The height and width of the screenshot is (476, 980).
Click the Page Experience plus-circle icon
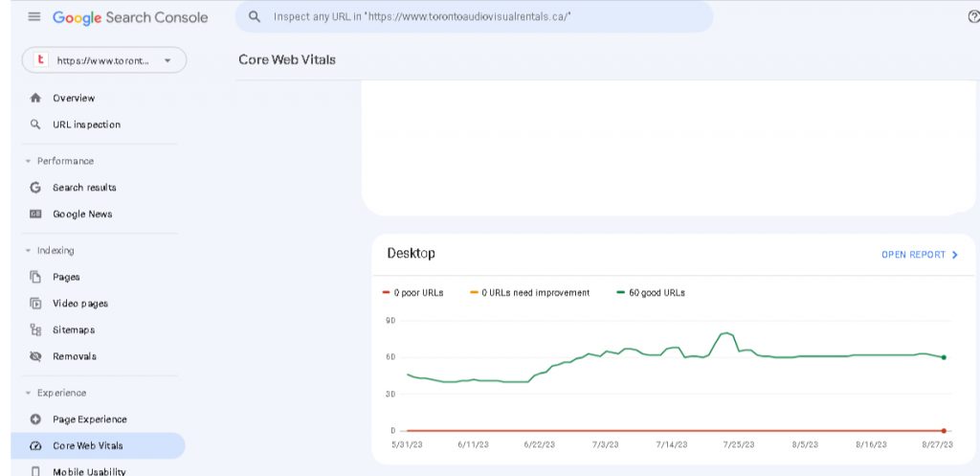(x=35, y=419)
